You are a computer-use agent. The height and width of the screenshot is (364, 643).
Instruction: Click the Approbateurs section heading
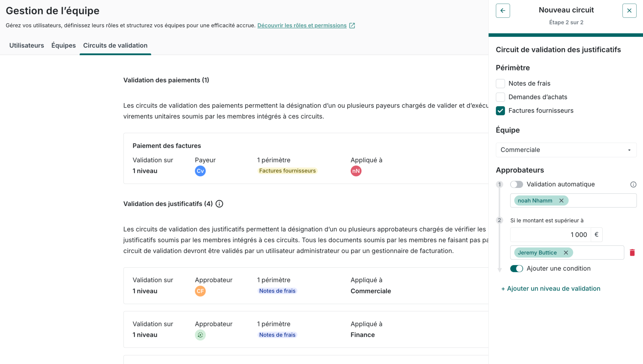coord(520,170)
